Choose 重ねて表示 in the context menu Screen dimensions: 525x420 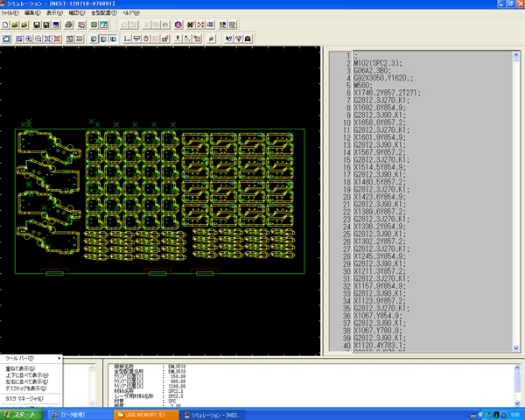point(31,368)
